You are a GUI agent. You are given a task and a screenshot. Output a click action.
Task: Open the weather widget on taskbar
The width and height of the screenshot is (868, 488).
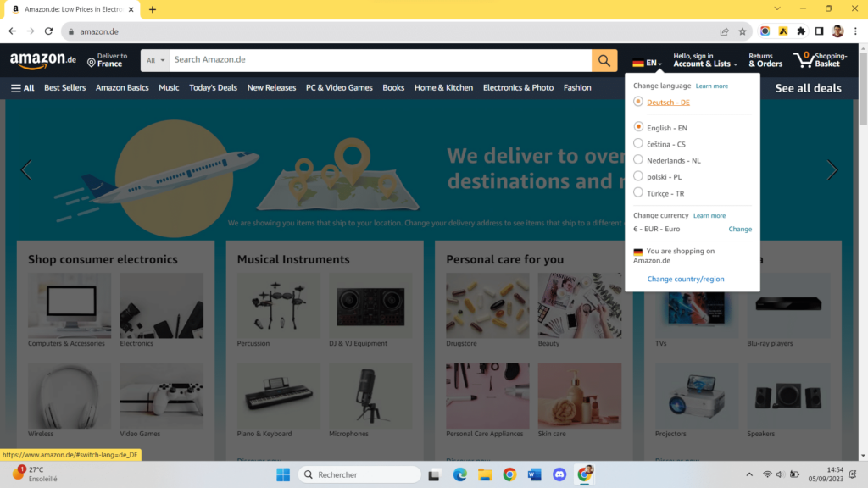36,474
